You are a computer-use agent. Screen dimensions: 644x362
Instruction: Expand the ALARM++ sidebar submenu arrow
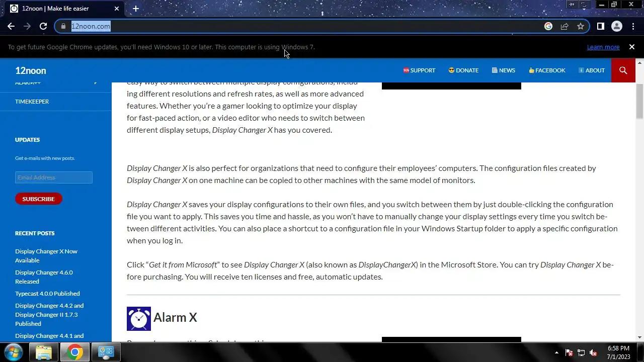point(96,83)
